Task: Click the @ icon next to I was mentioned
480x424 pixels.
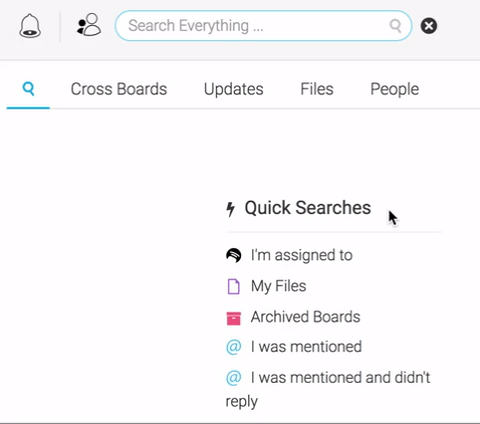Action: [233, 347]
